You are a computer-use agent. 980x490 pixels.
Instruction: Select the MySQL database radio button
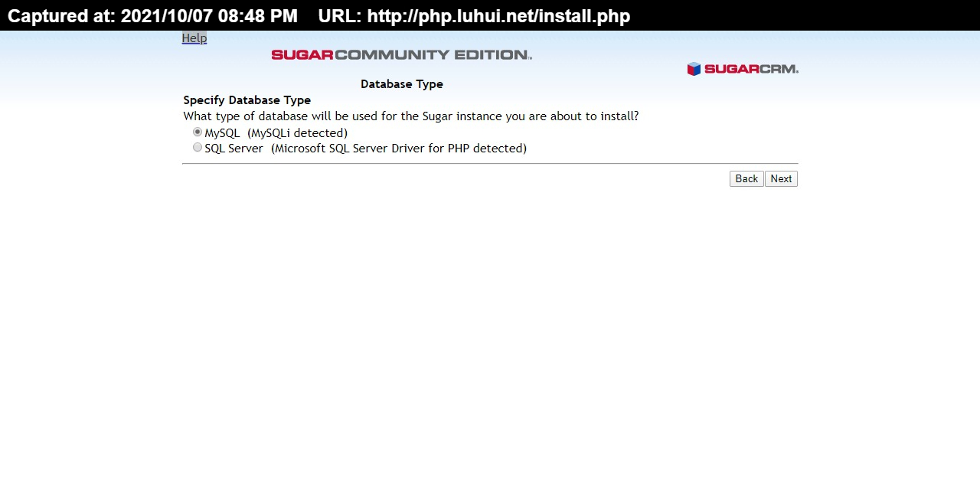point(198,132)
